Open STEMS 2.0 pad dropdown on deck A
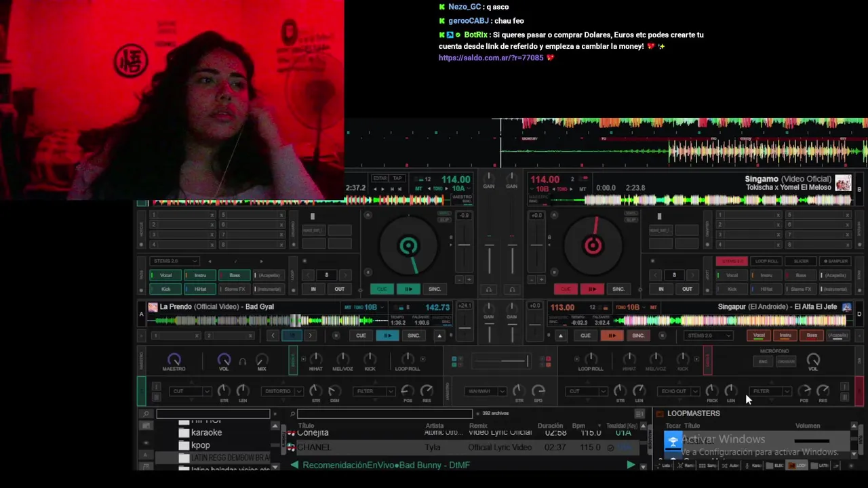Image resolution: width=868 pixels, height=488 pixels. click(175, 261)
